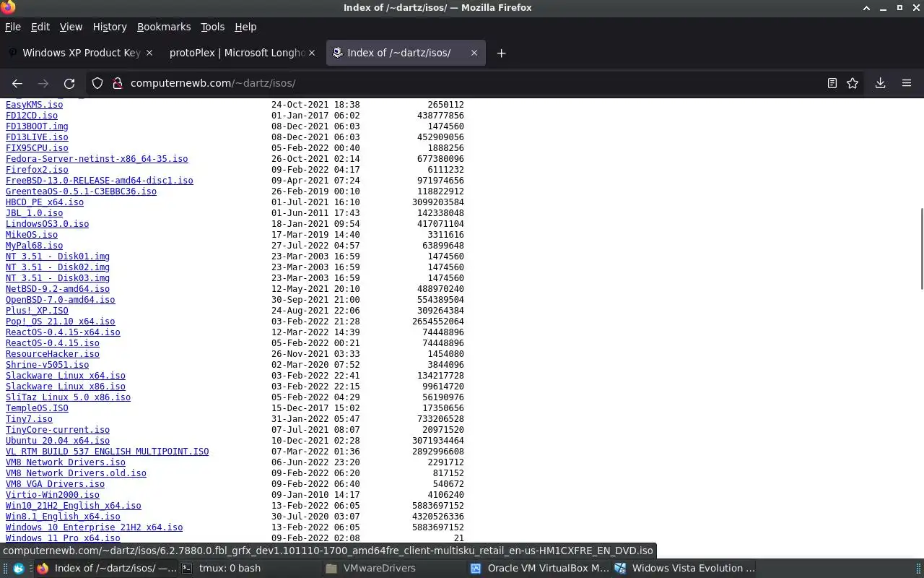The width and height of the screenshot is (924, 578).
Task: Download Virtio-Win2000.iso
Action: tap(53, 495)
